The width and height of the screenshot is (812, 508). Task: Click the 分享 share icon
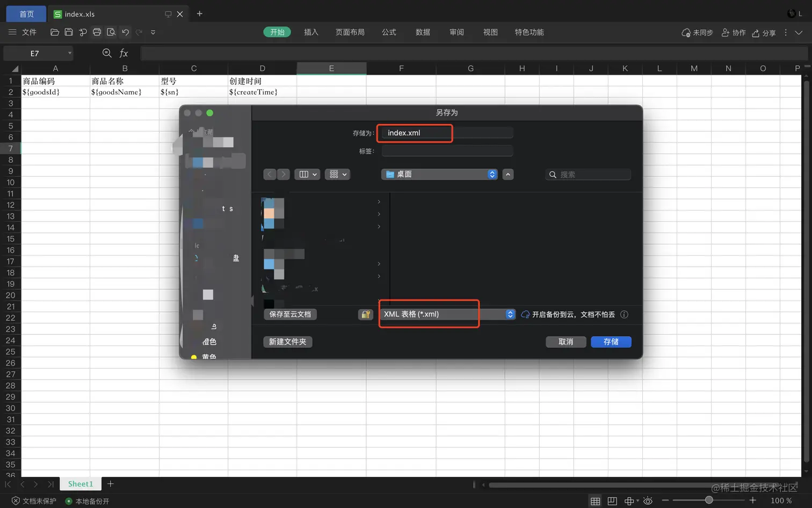[x=756, y=33]
